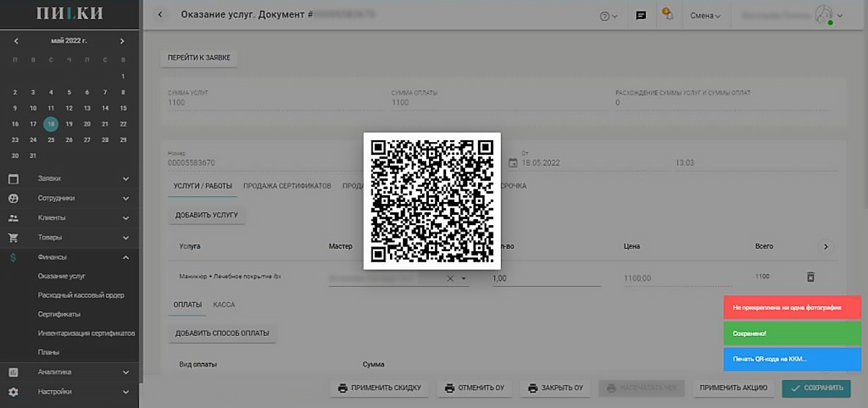Go back using the left arrow icon

(160, 14)
